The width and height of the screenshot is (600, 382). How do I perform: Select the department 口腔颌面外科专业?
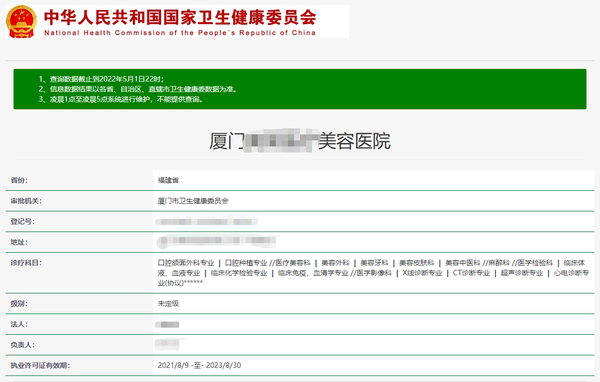[186, 263]
